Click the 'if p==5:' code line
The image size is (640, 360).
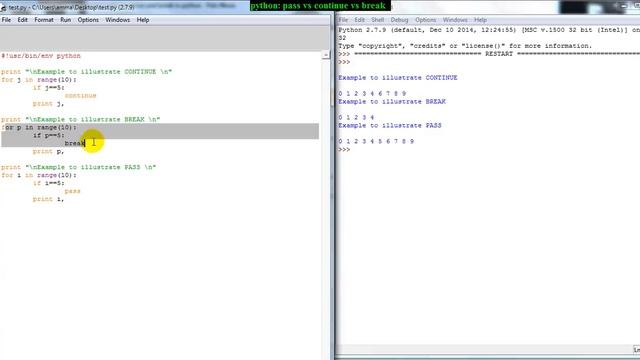tap(49, 135)
